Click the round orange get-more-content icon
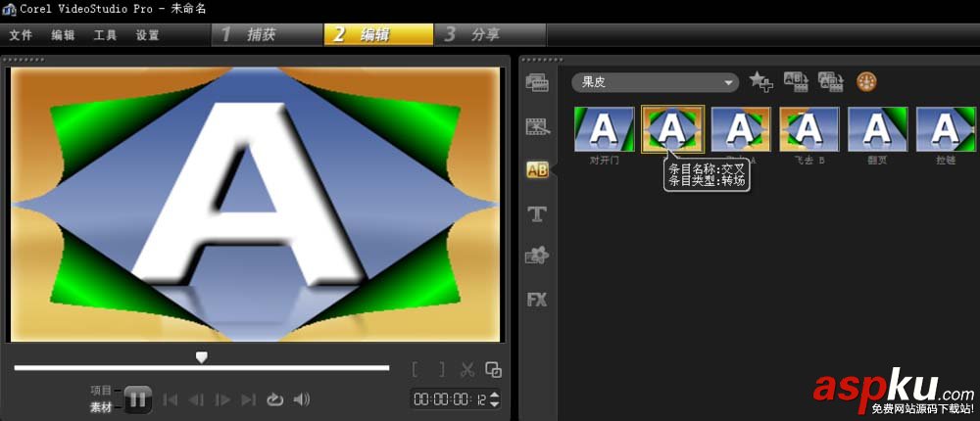 (x=866, y=82)
